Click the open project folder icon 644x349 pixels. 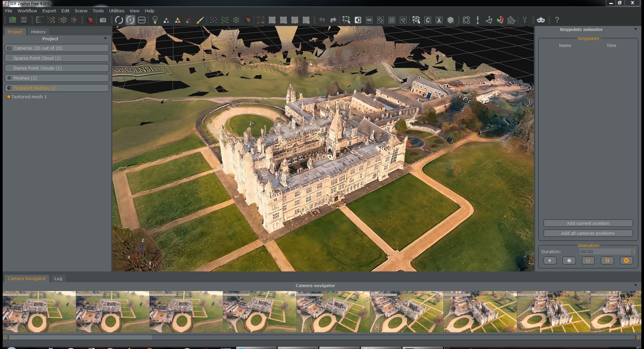(13, 20)
